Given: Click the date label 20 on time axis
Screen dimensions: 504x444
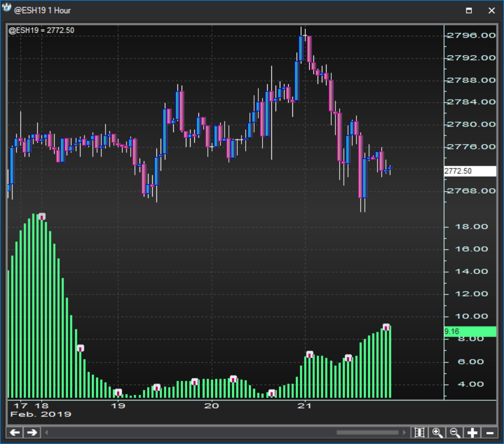Looking at the screenshot, I should point(212,406).
